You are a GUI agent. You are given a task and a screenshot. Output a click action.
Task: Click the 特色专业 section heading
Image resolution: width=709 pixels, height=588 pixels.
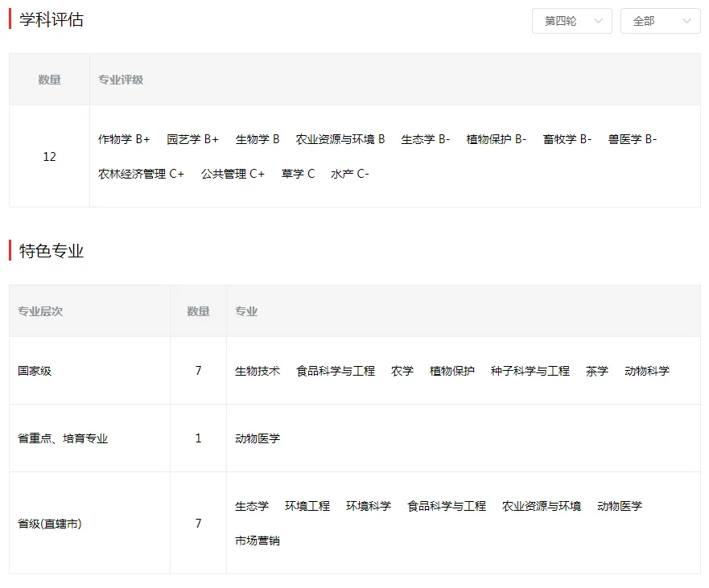pos(51,251)
